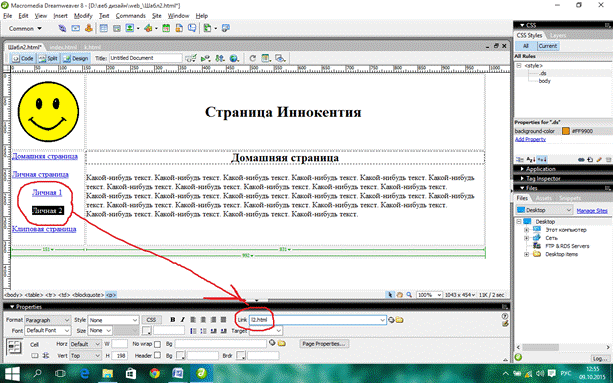The height and width of the screenshot is (383, 613).
Task: Switch to Split view
Action: click(48, 58)
